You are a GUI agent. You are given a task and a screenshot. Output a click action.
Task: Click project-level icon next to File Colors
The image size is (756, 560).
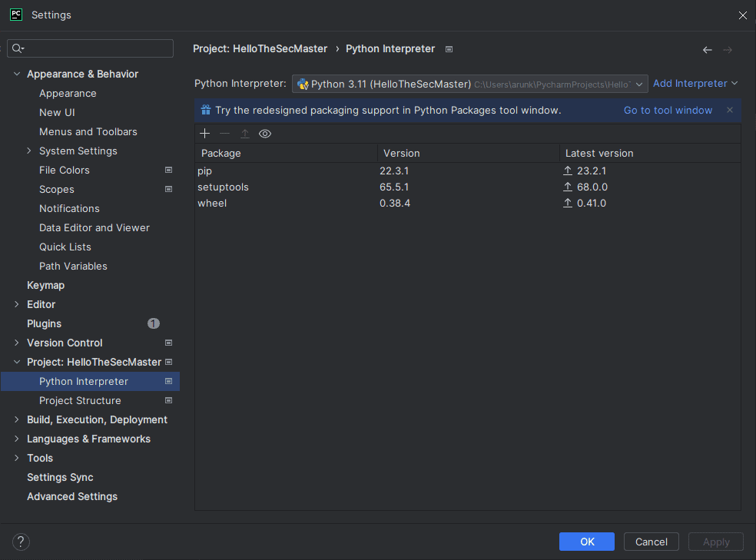pos(169,170)
